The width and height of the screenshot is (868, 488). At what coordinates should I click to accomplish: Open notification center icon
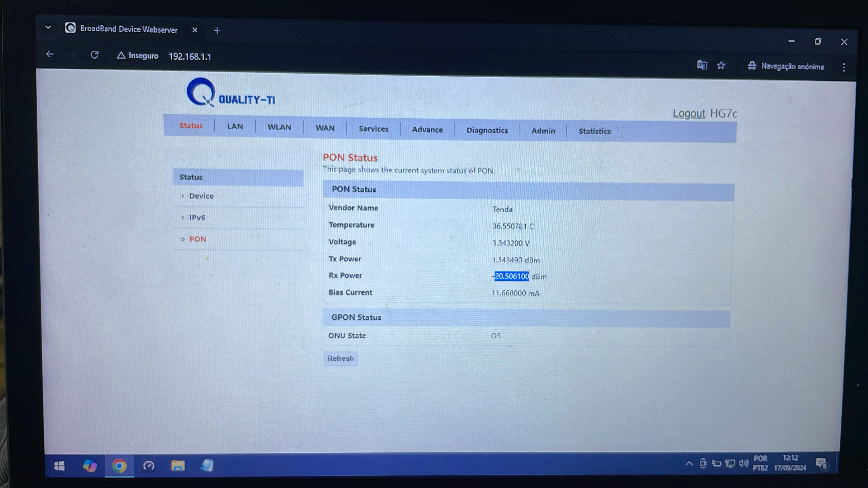pyautogui.click(x=821, y=464)
